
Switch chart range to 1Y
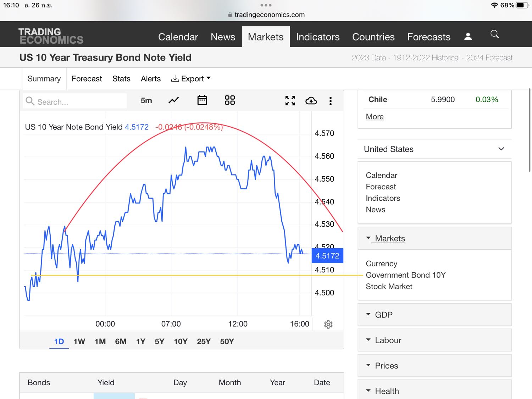pos(141,342)
